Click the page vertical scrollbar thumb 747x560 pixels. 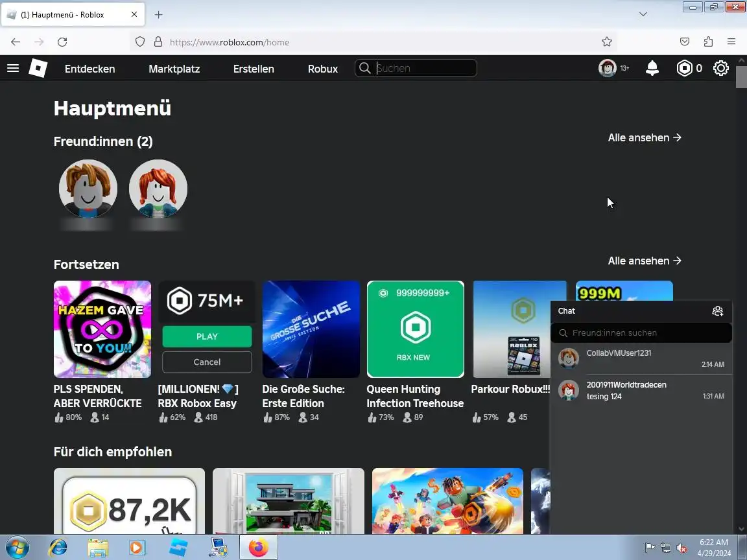tap(741, 77)
